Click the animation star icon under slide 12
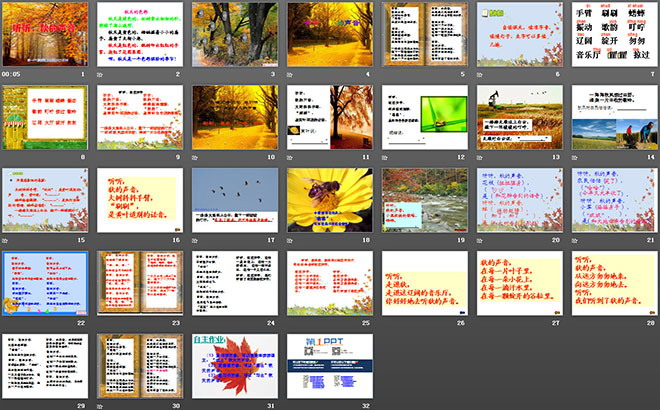 click(x=384, y=157)
